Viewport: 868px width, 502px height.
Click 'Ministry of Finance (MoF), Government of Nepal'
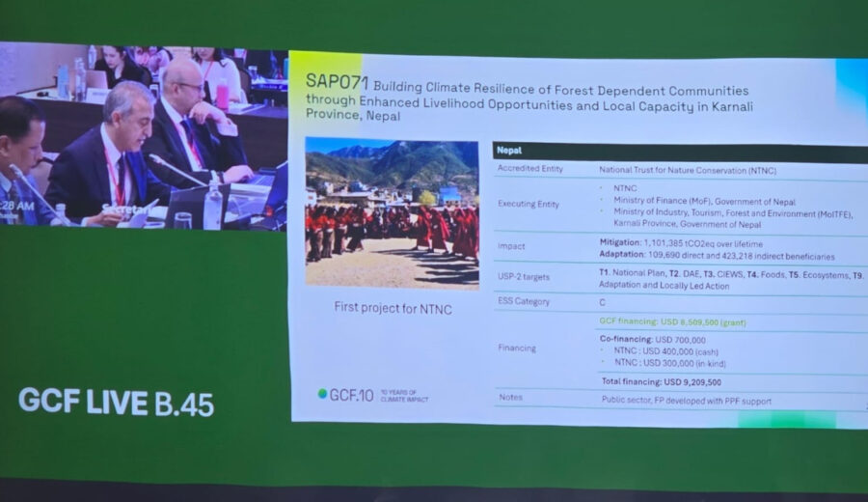click(x=704, y=201)
